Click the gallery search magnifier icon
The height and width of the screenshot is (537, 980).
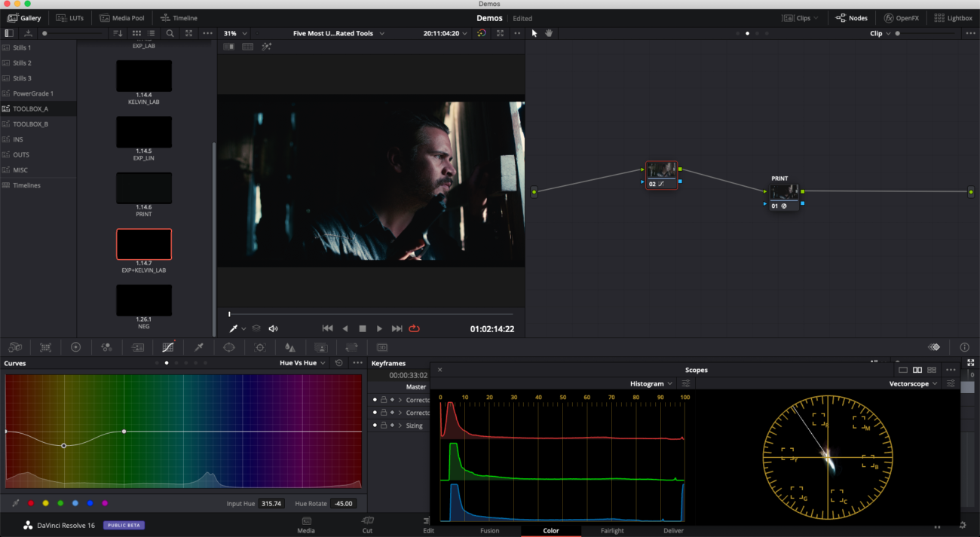point(170,33)
